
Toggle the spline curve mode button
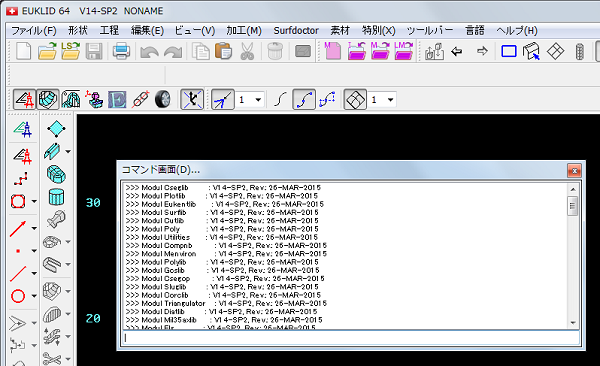304,100
